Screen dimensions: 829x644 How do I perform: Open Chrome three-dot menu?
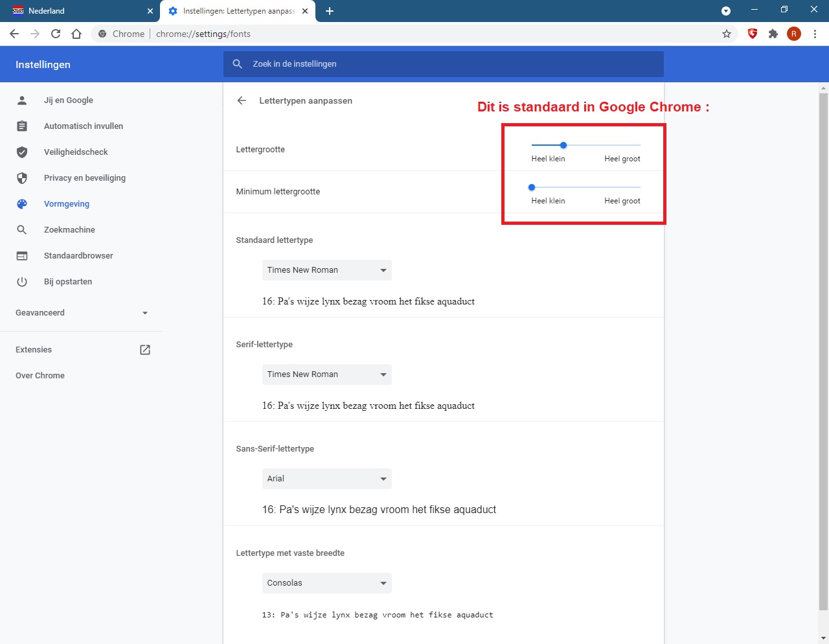tap(815, 34)
